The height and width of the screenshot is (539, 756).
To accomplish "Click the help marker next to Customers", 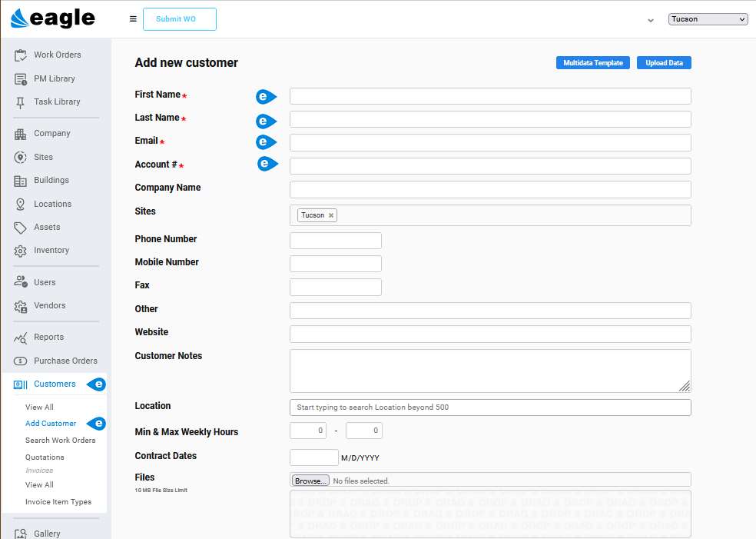I will (96, 384).
